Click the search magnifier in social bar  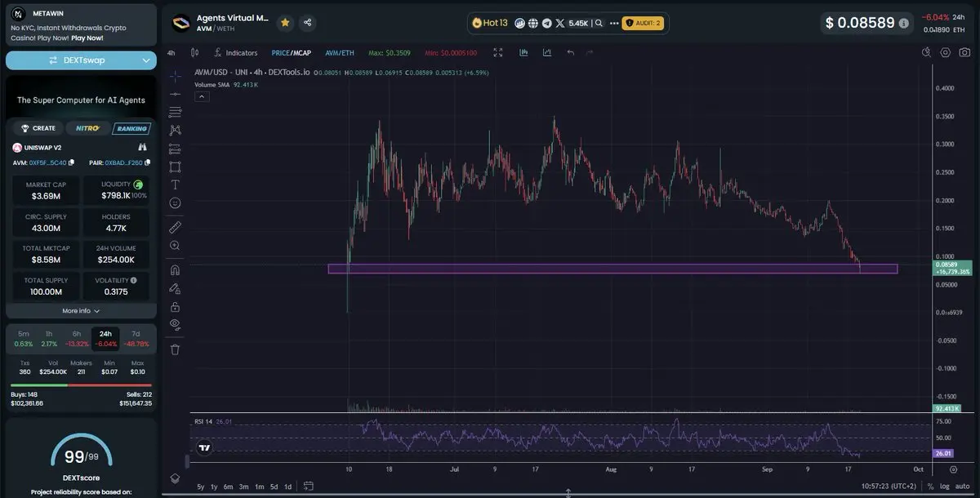coord(599,24)
